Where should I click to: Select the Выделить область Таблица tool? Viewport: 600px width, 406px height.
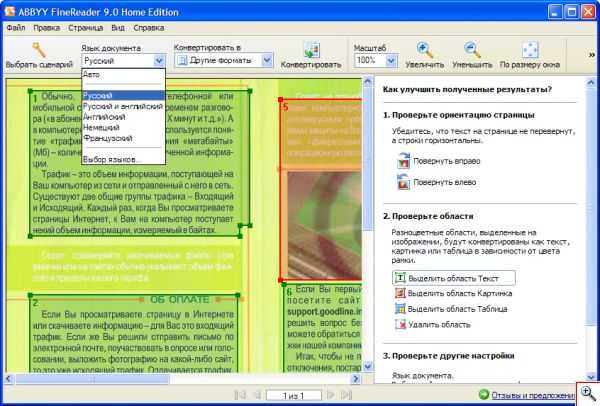point(451,309)
